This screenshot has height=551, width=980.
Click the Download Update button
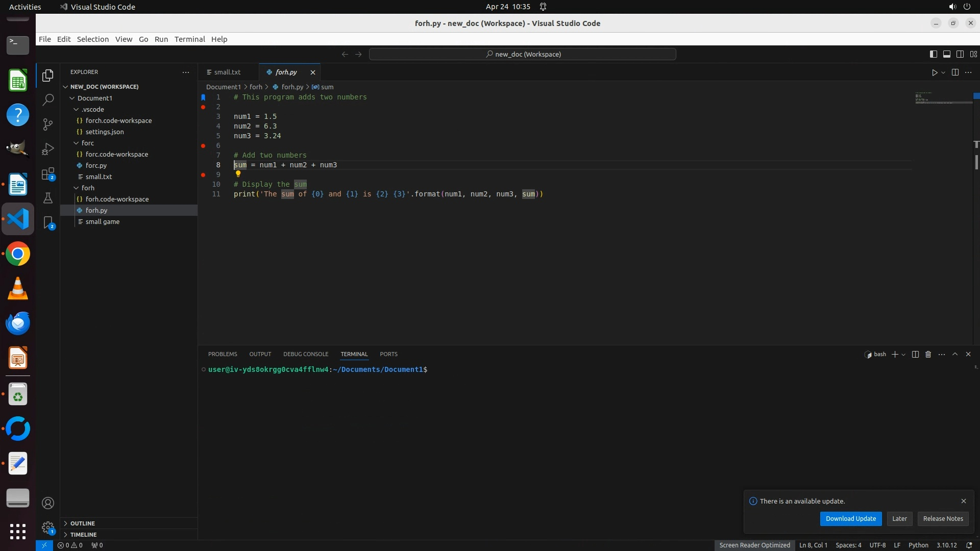tap(850, 519)
